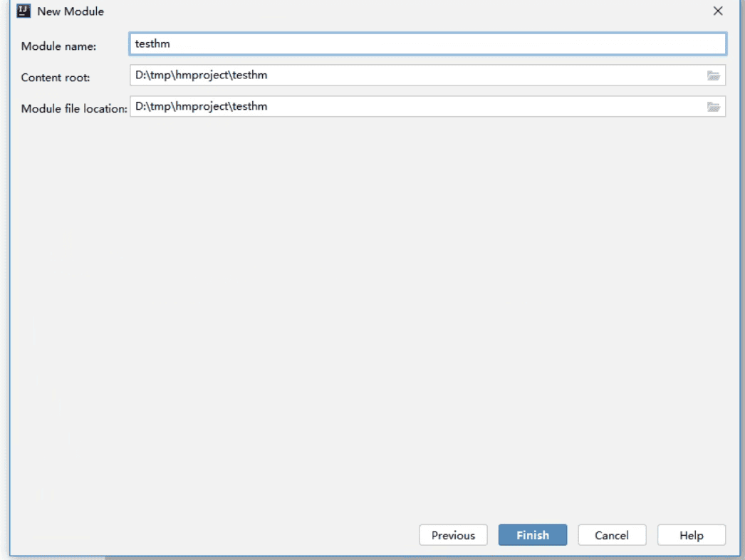Browse for Module file location folder
This screenshot has width=745, height=560.
(x=714, y=107)
